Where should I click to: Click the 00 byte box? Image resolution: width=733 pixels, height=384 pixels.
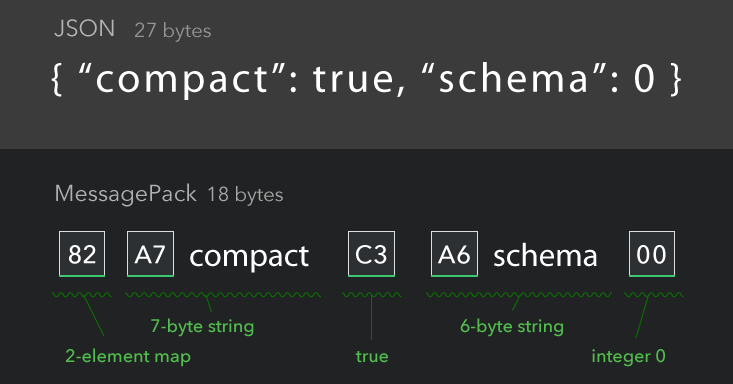click(652, 254)
